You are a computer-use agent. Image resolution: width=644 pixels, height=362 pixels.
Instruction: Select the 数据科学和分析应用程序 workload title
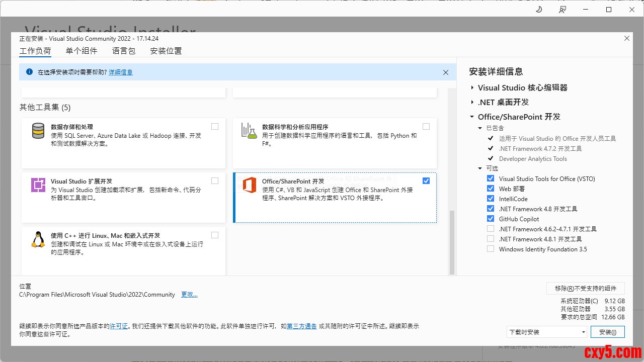pos(295,127)
